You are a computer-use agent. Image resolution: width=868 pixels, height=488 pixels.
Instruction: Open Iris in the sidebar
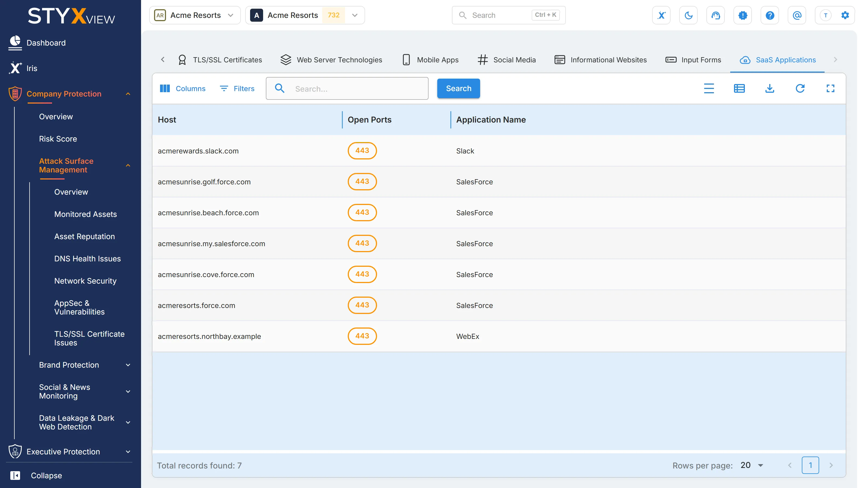tap(23, 68)
